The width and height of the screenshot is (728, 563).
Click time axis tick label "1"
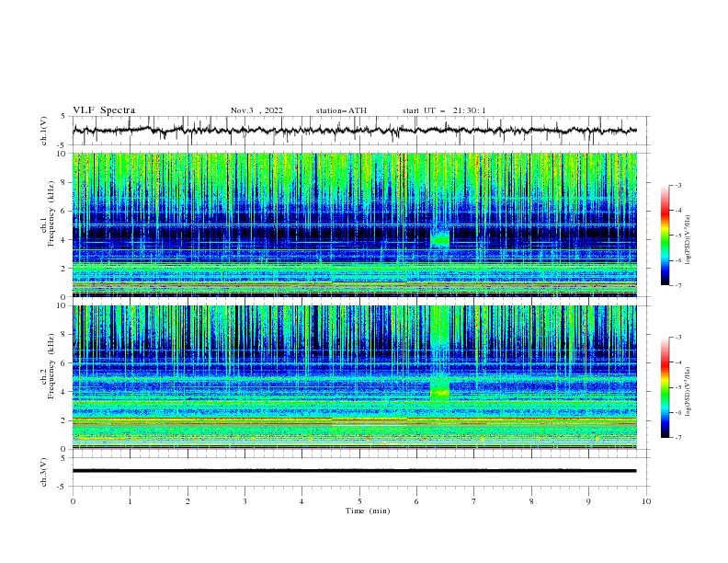pos(130,501)
